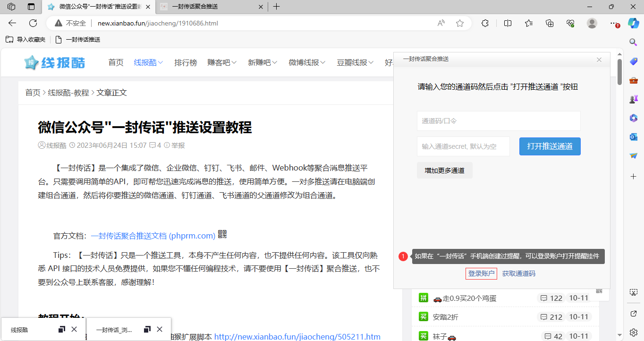The image size is (644, 341).
Task: Click the browser address bar URL
Action: click(x=158, y=23)
